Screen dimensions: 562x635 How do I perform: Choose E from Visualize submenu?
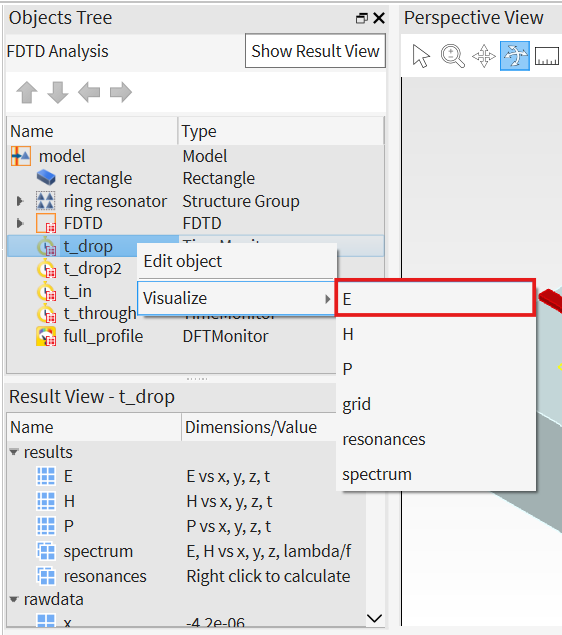tap(436, 298)
